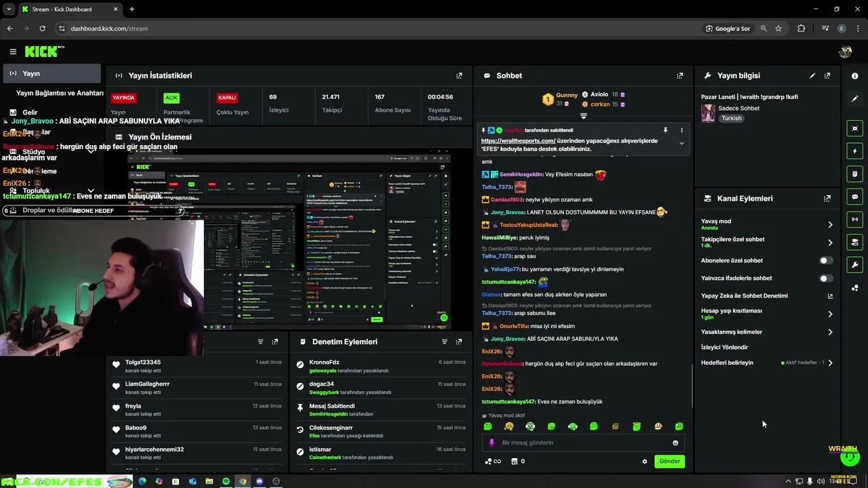Switch to the Kick Dashboard browser tab
This screenshot has width=868, height=488.
coord(71,9)
